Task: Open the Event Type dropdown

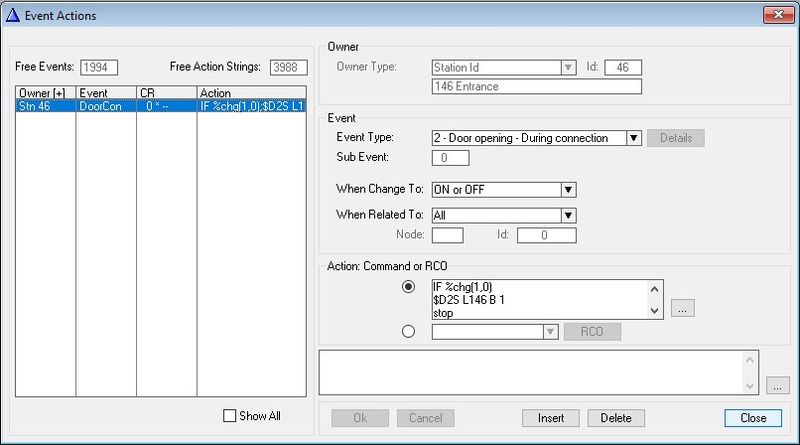Action: tap(633, 138)
